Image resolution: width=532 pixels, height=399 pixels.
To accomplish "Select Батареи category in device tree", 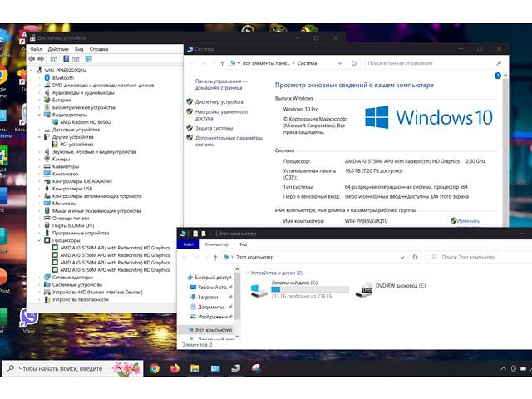I will coord(62,100).
